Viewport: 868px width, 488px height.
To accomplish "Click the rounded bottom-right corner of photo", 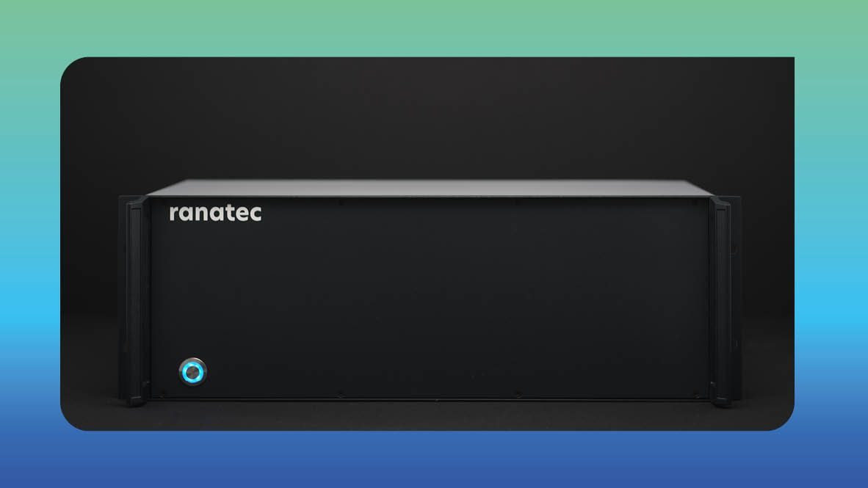I will click(783, 419).
